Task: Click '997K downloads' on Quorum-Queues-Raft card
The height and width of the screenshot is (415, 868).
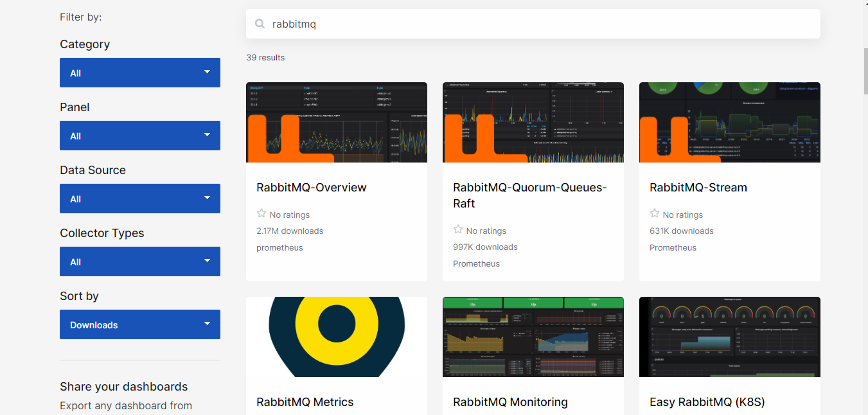Action: click(x=485, y=247)
